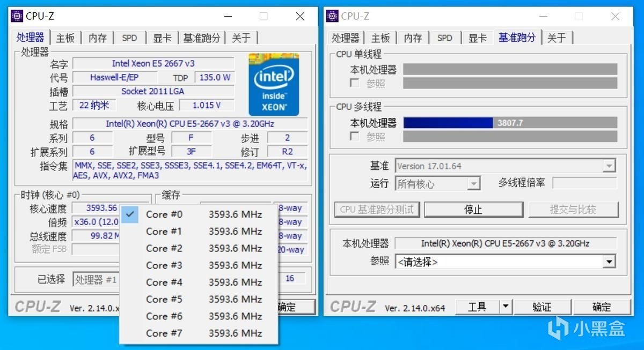The height and width of the screenshot is (350, 644).
Task: Open the 基准跑分 tab in left window
Action: (x=201, y=38)
